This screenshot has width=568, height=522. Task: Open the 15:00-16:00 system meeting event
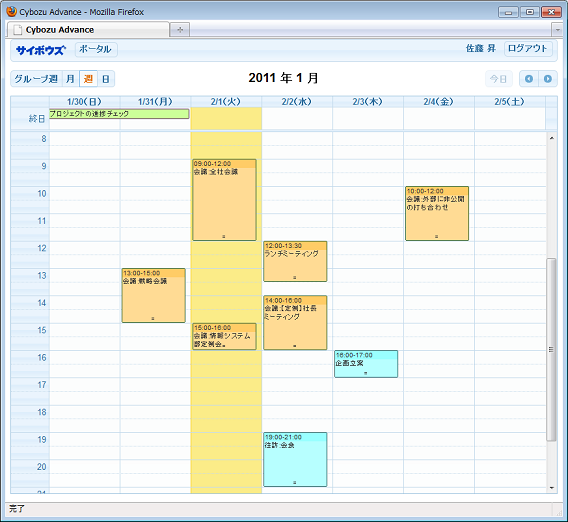pyautogui.click(x=224, y=336)
